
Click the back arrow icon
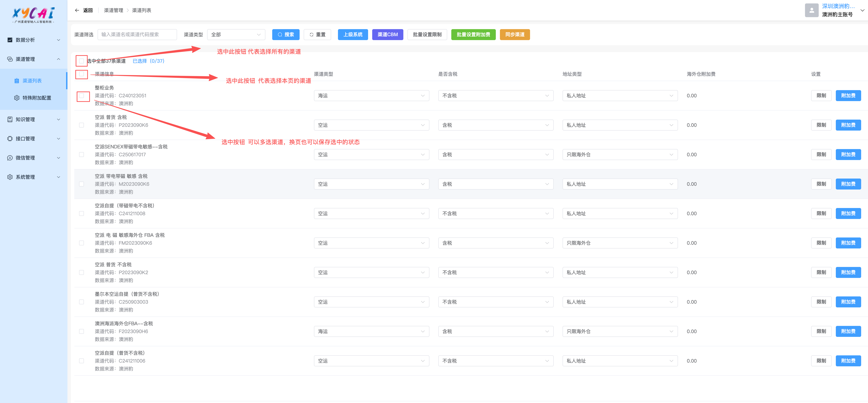tap(77, 10)
